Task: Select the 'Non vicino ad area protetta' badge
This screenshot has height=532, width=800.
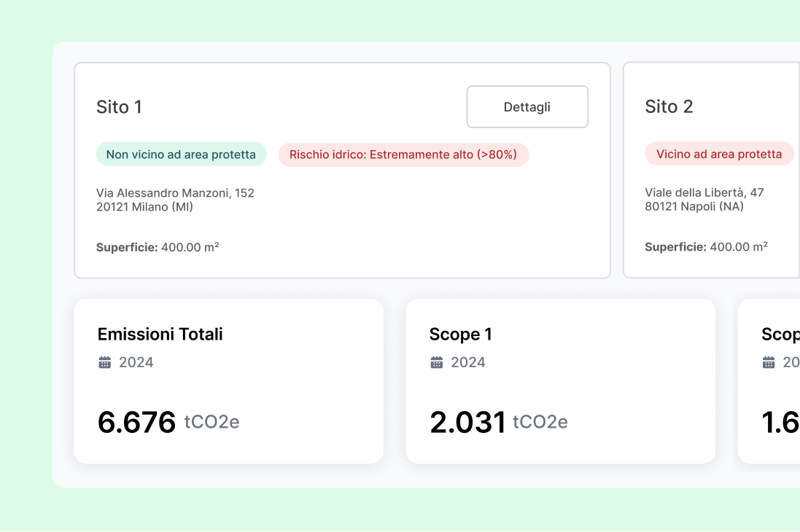Action: 181,154
